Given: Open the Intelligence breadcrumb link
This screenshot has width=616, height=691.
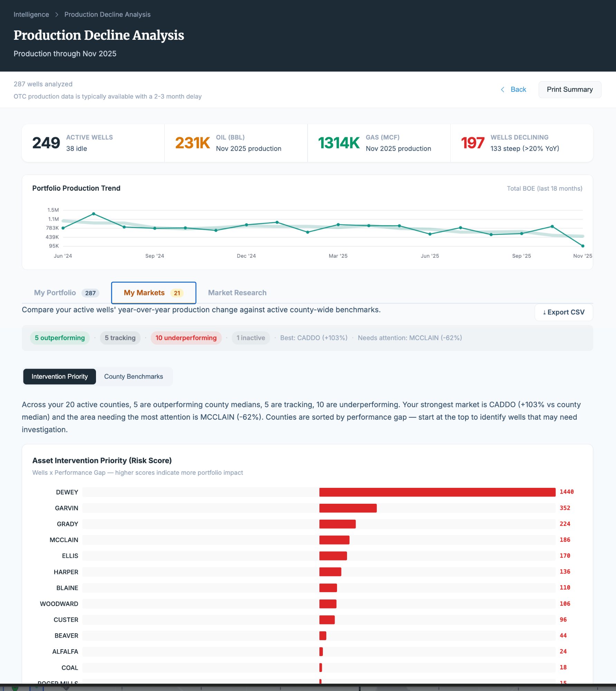Looking at the screenshot, I should click(x=31, y=15).
